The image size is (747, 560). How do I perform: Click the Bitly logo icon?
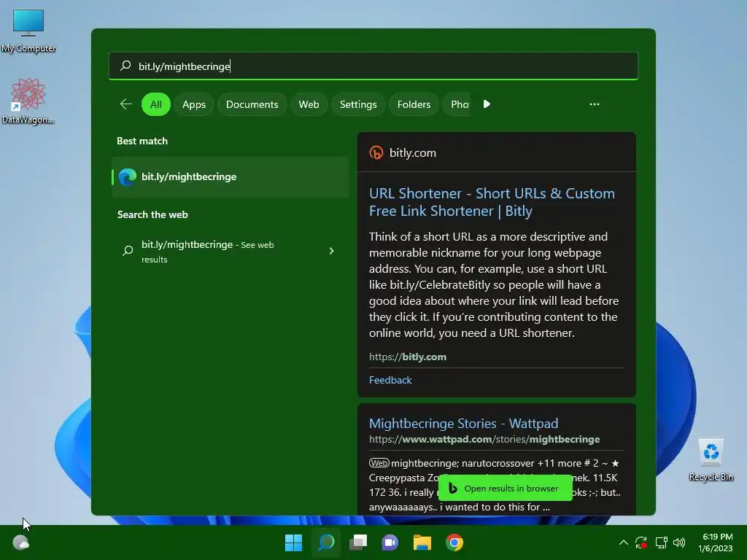[376, 152]
